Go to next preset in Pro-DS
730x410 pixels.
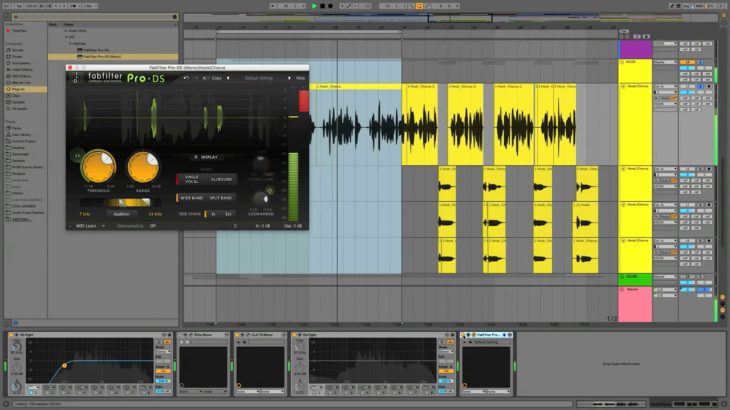click(x=289, y=78)
